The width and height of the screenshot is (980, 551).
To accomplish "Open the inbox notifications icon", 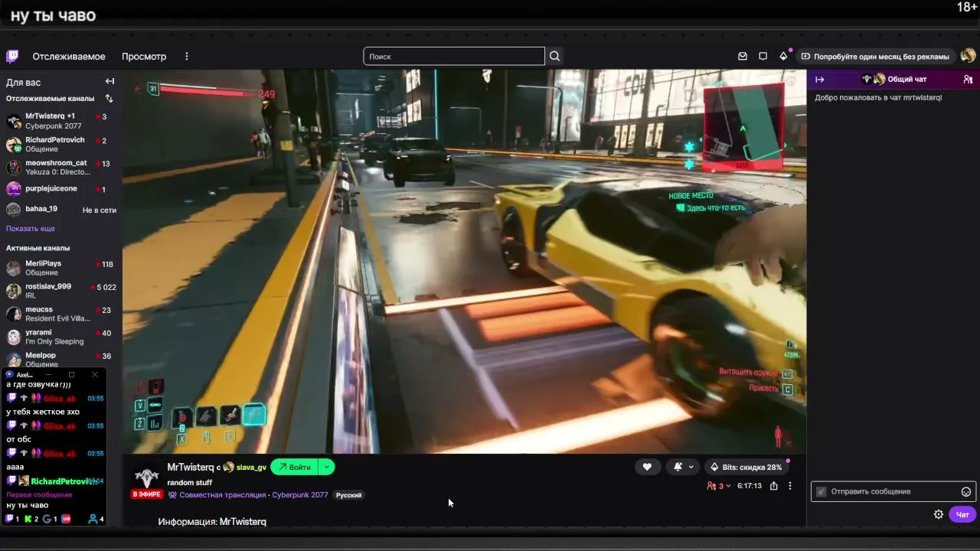I will [x=743, y=57].
